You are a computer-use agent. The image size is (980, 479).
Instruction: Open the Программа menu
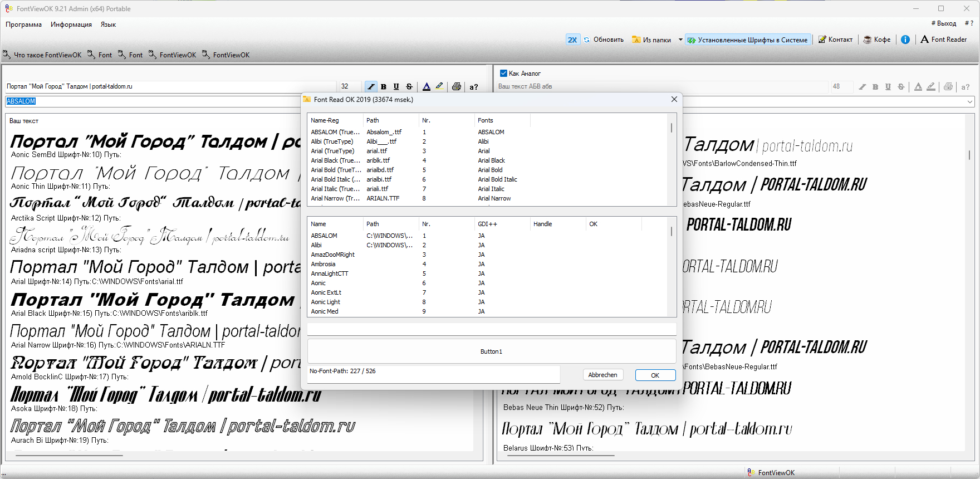pos(23,25)
